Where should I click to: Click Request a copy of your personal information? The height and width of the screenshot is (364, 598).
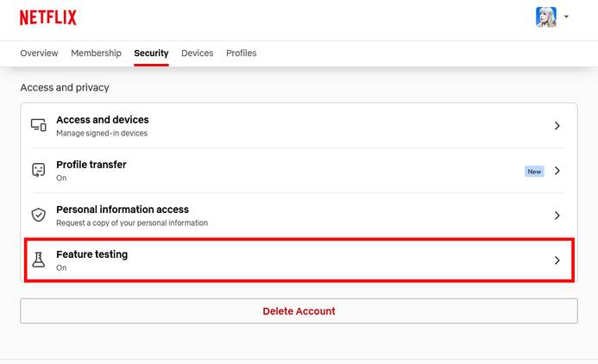(x=132, y=223)
